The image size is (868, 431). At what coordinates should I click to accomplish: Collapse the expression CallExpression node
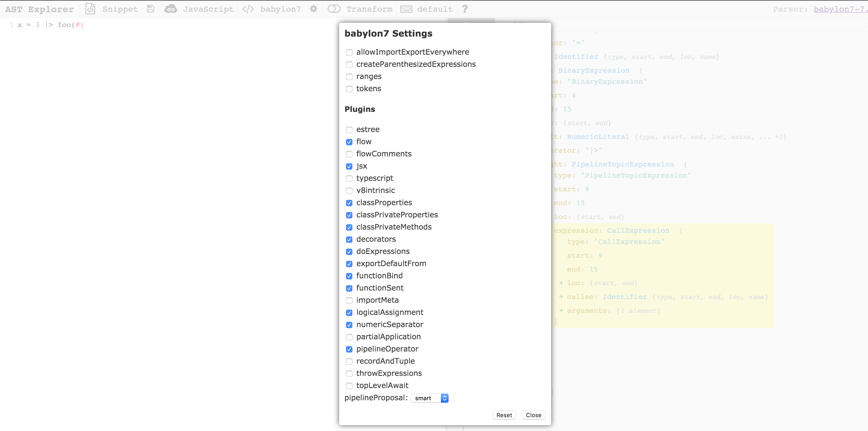[x=638, y=231]
